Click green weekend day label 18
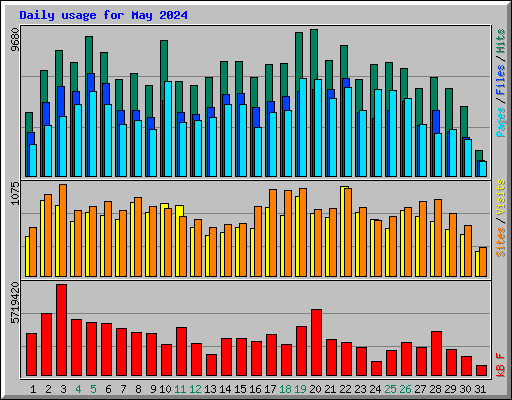The image size is (512, 400). 285,389
